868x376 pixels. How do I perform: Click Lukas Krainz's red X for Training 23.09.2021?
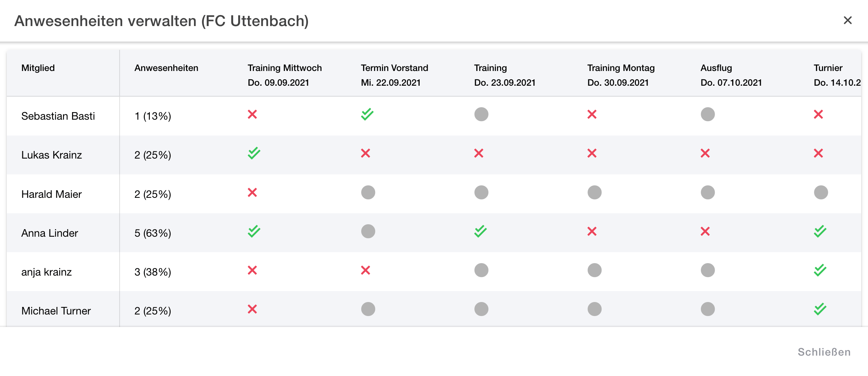point(479,153)
